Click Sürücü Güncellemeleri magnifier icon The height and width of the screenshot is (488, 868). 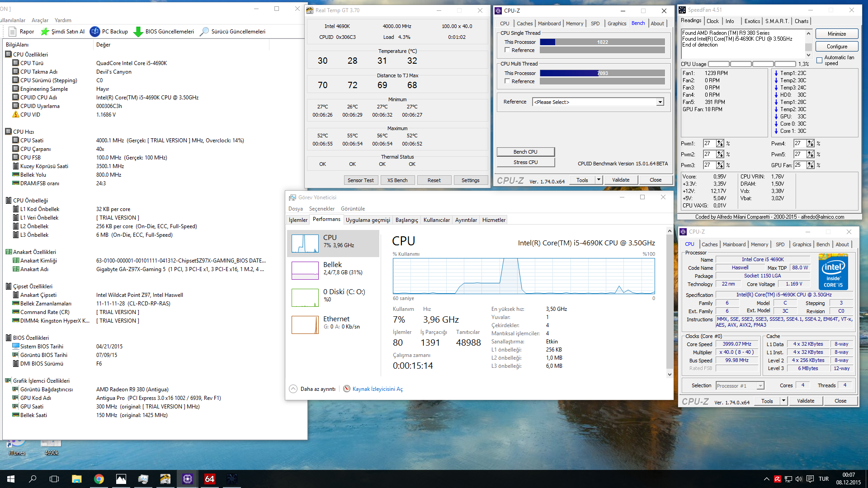click(204, 32)
